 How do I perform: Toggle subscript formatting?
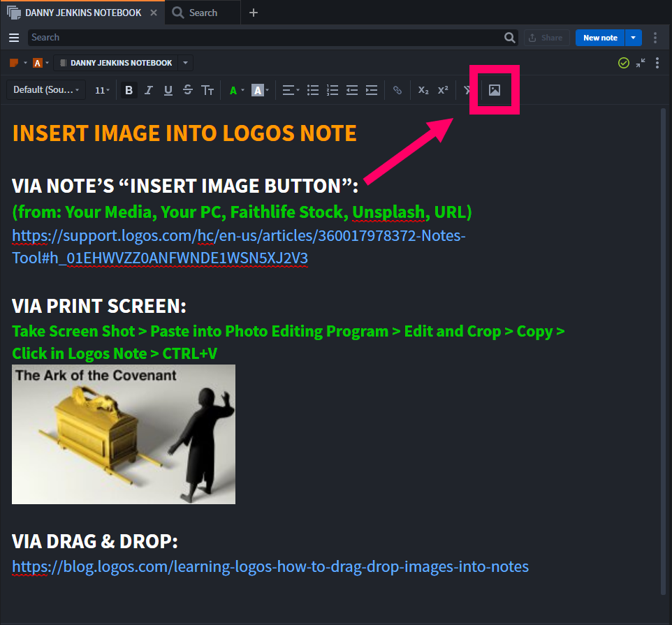423,90
